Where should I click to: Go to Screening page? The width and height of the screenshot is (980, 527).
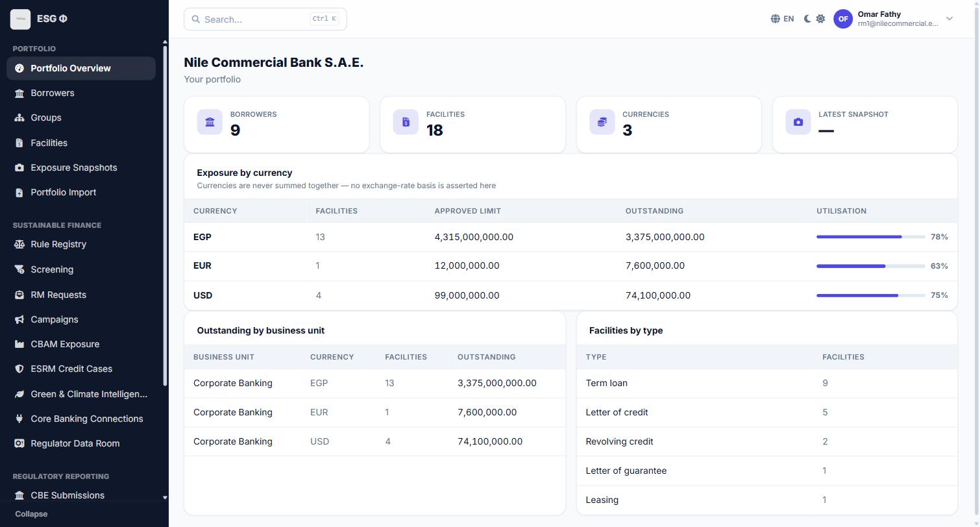81,269
